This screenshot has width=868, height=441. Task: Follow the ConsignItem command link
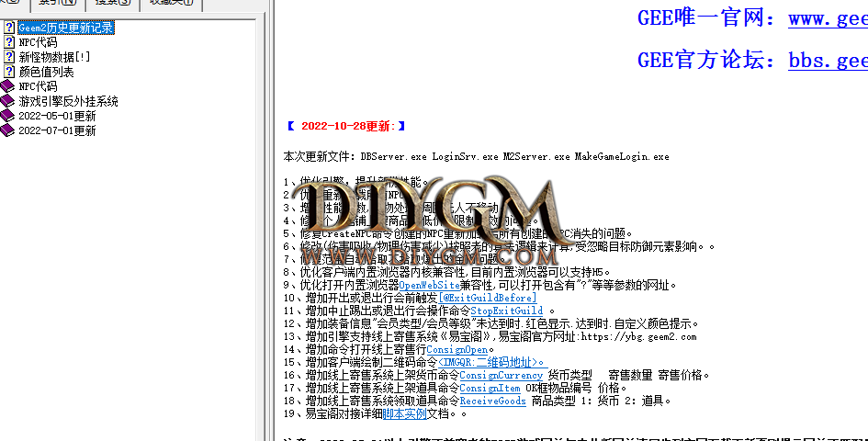point(490,388)
